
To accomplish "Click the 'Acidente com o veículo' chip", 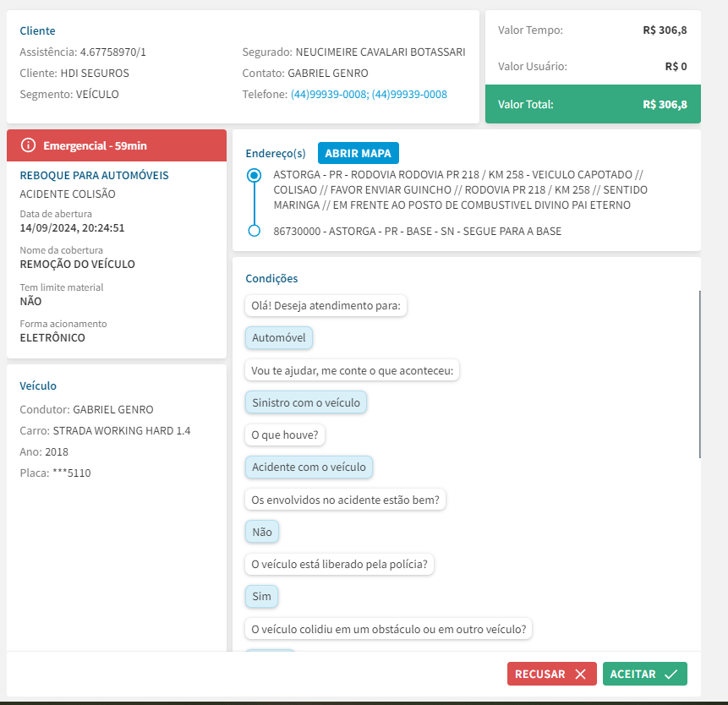I will [x=309, y=467].
